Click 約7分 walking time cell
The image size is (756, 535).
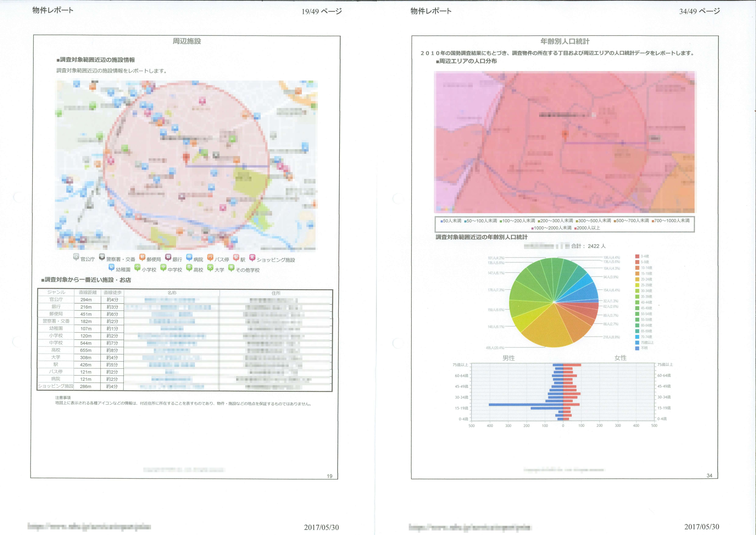pyautogui.click(x=112, y=343)
